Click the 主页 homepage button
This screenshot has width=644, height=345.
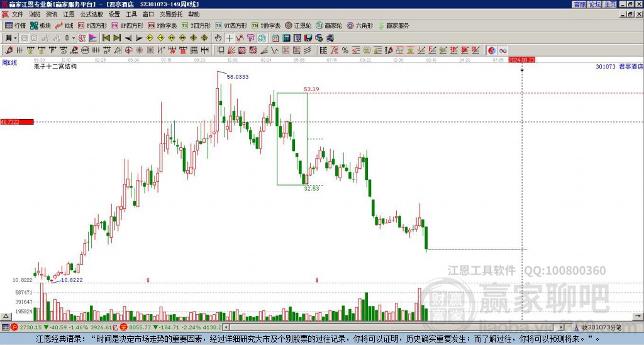[x=610, y=4]
